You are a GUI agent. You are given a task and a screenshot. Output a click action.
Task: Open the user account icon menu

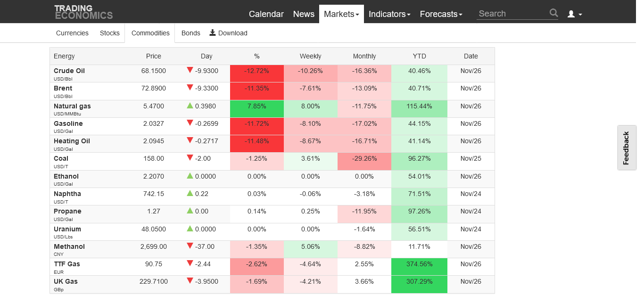[574, 14]
